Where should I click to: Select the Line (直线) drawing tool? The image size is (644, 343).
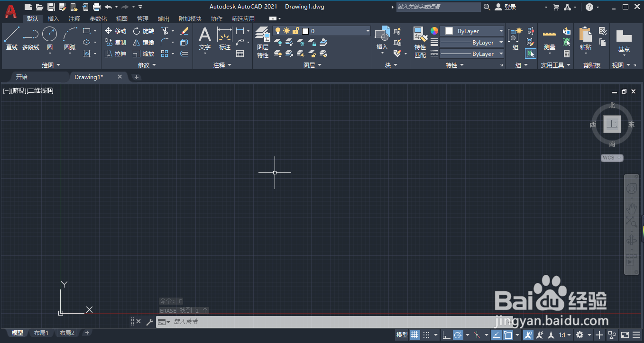click(12, 39)
